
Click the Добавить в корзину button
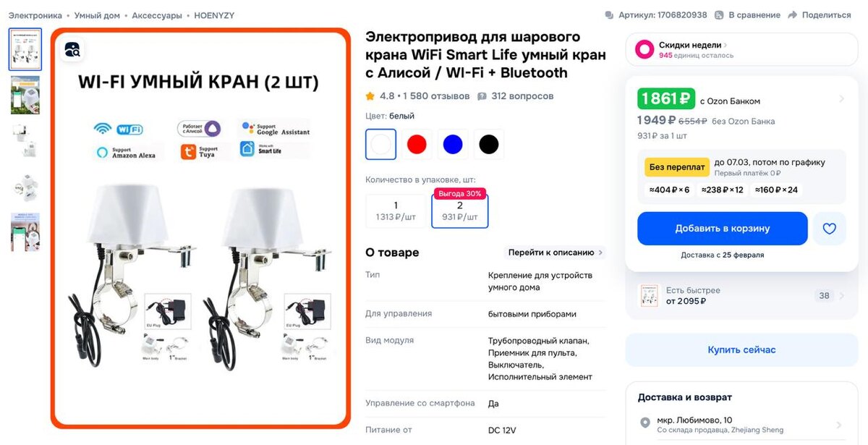click(x=723, y=229)
